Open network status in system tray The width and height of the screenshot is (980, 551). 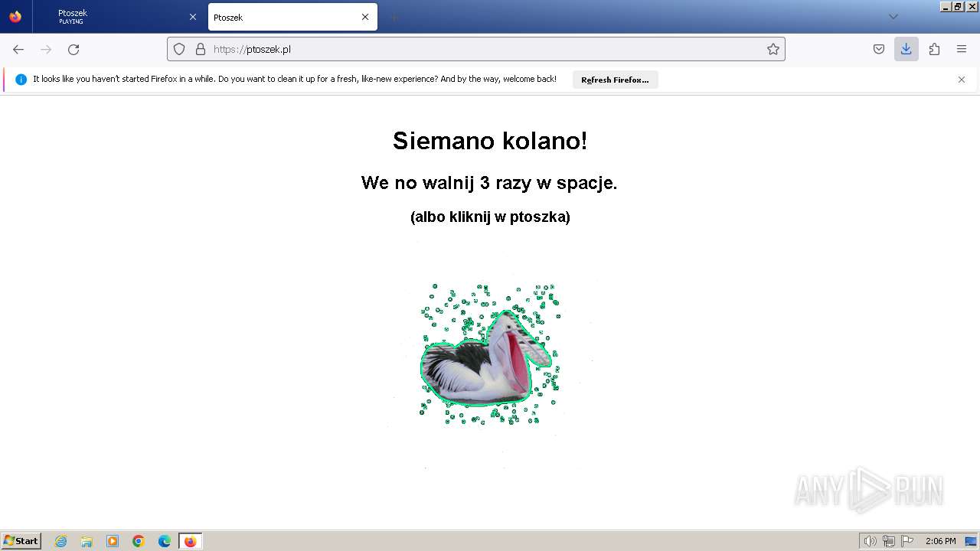coord(889,541)
